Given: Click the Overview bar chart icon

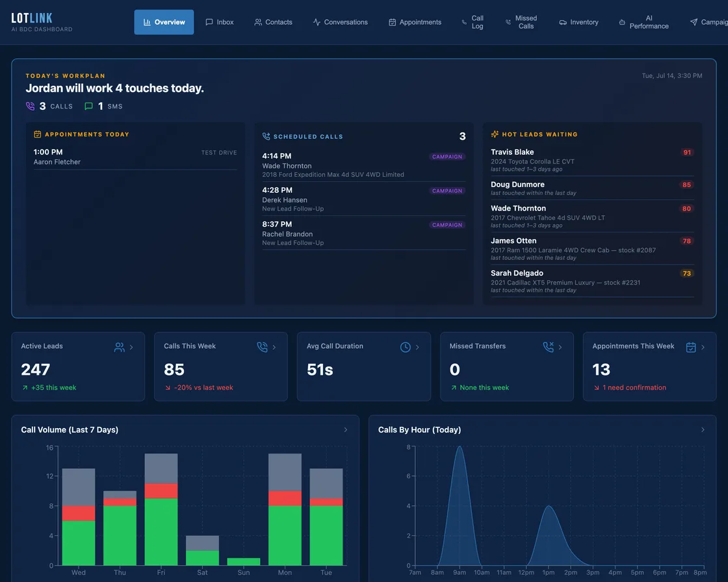Looking at the screenshot, I should tap(147, 22).
